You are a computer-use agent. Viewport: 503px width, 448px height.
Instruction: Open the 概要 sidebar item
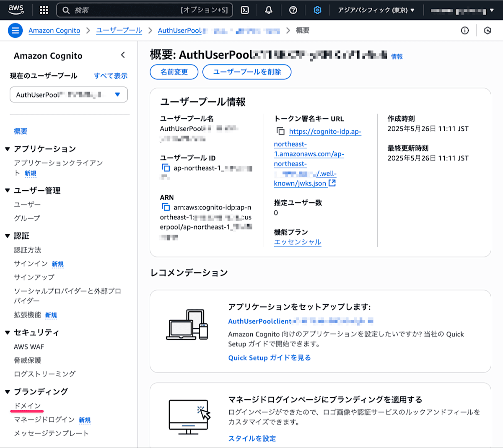click(x=21, y=131)
